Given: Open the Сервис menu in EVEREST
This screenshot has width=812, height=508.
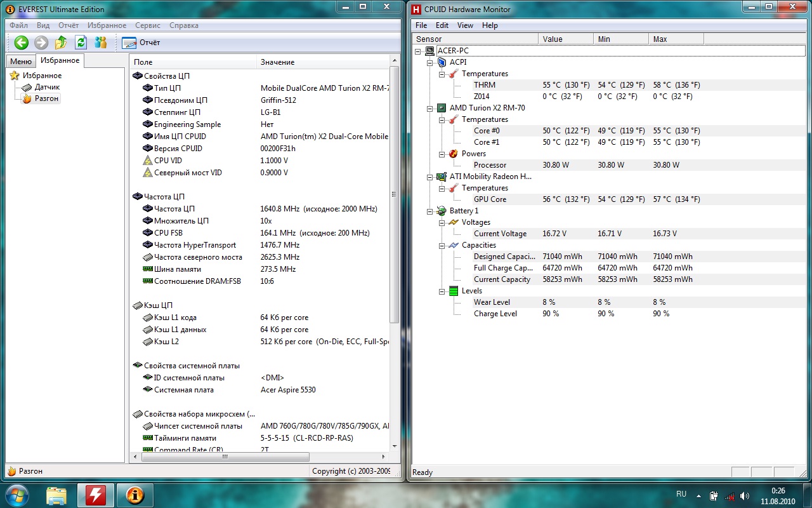Looking at the screenshot, I should (148, 25).
